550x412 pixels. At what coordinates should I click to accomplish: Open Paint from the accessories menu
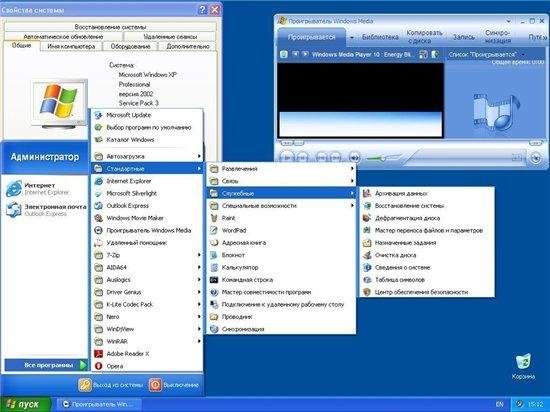[281, 218]
